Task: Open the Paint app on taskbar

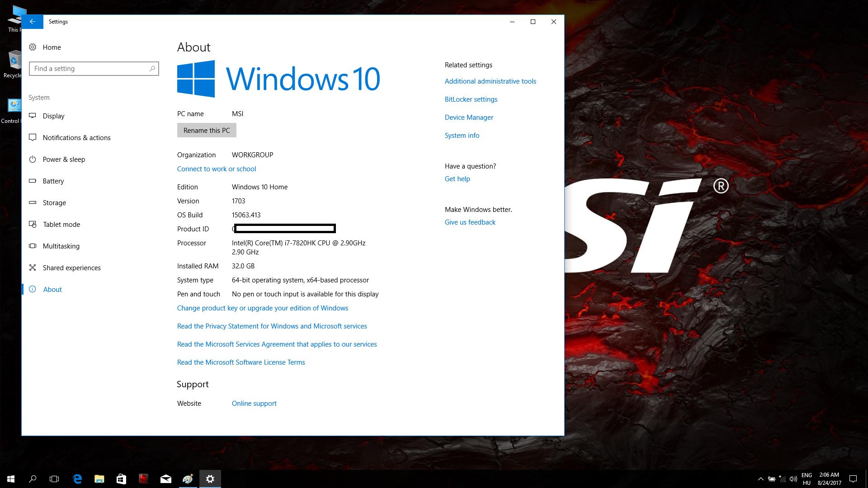Action: [x=188, y=479]
